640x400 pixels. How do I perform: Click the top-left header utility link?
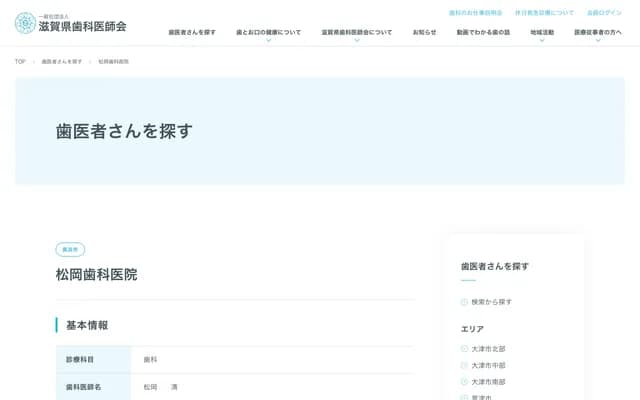[475, 13]
